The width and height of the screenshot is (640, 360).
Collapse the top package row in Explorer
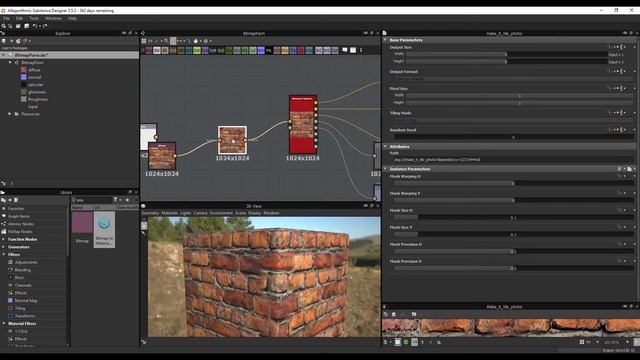(x=3, y=55)
